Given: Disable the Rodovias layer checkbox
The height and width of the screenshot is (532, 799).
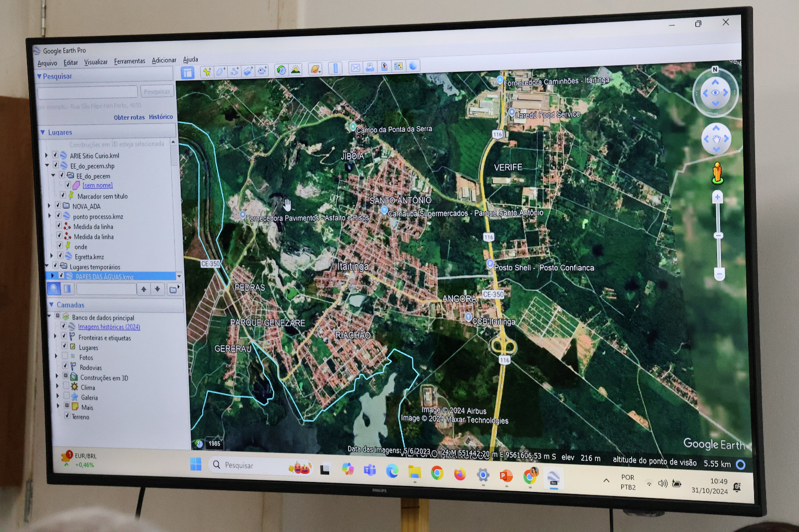Looking at the screenshot, I should [x=65, y=366].
